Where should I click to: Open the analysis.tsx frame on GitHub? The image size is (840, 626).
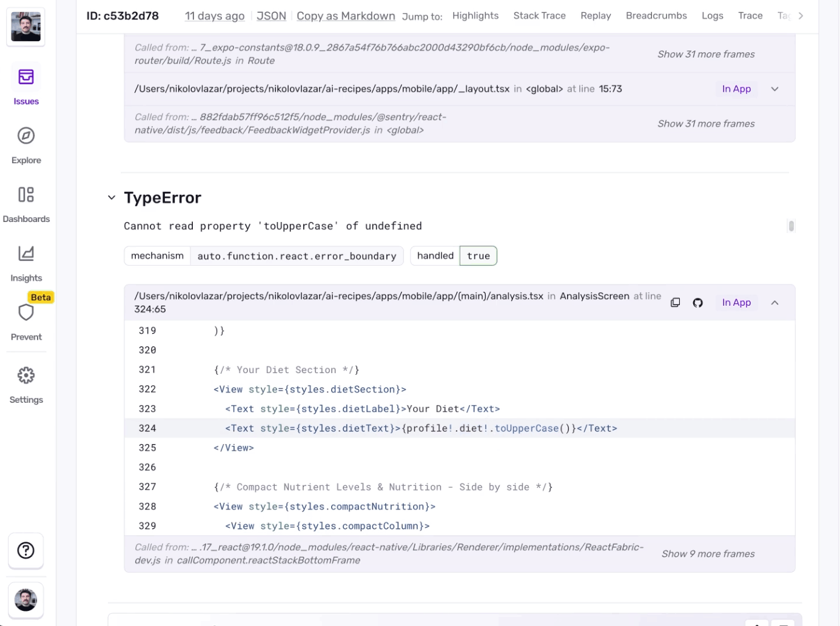tap(697, 302)
